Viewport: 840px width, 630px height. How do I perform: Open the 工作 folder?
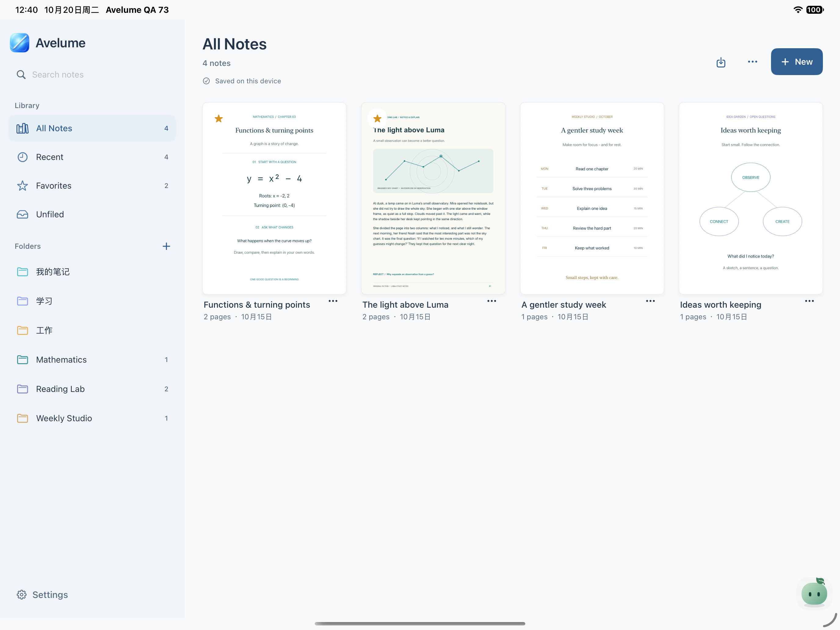92,330
